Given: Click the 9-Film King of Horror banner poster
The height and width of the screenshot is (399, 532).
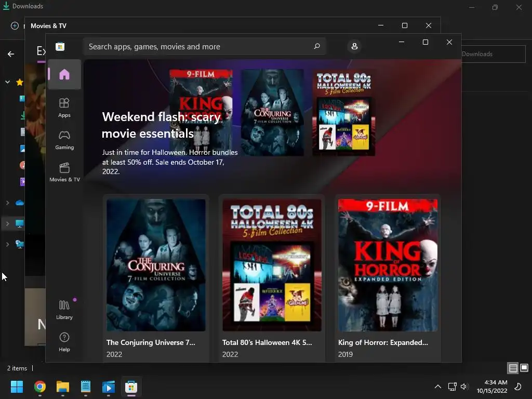Looking at the screenshot, I should [201, 112].
